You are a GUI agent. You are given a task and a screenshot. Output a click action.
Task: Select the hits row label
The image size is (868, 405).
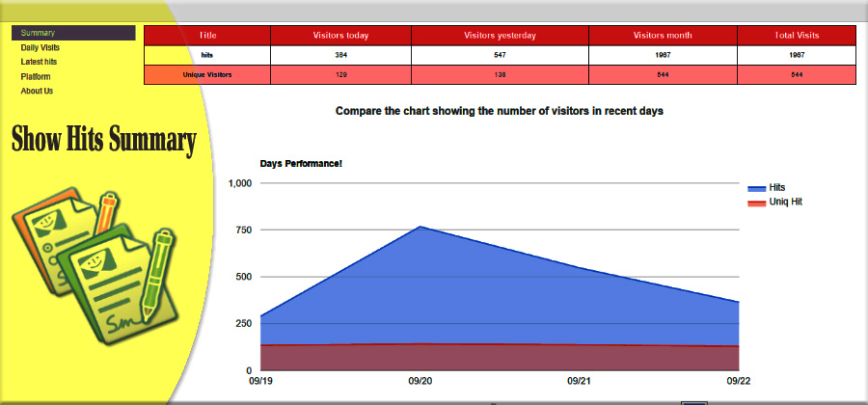207,55
